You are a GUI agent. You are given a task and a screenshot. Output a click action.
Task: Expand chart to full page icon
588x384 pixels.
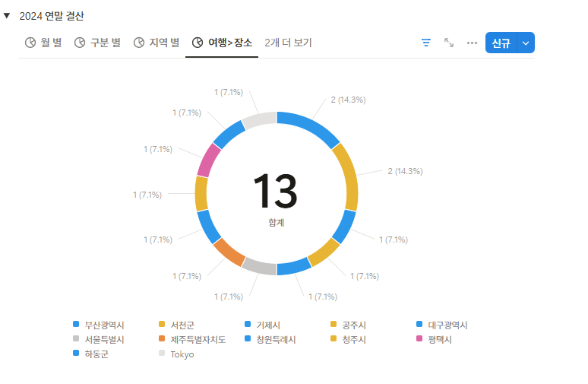(x=449, y=43)
